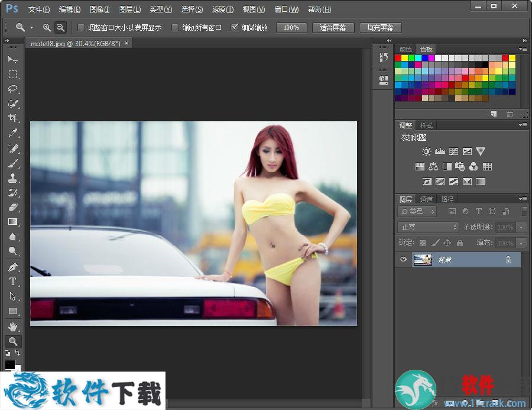The image size is (532, 410).
Task: Switch to the 通道 tab
Action: point(426,199)
